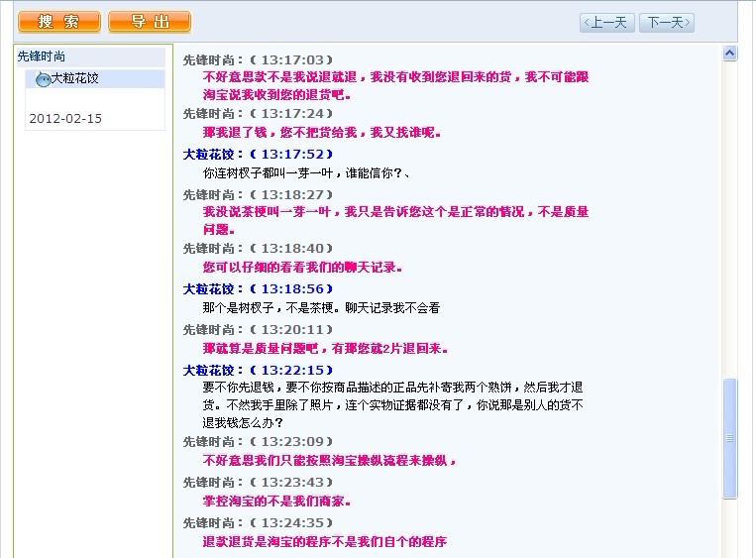This screenshot has width=756, height=558.
Task: Click the avatar icon beside 大粒花饺
Action: (43, 78)
